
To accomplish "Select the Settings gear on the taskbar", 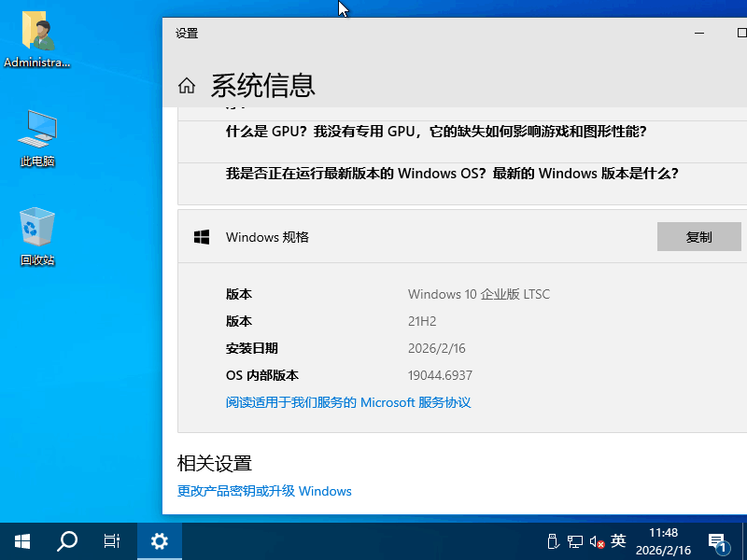I will (x=159, y=540).
